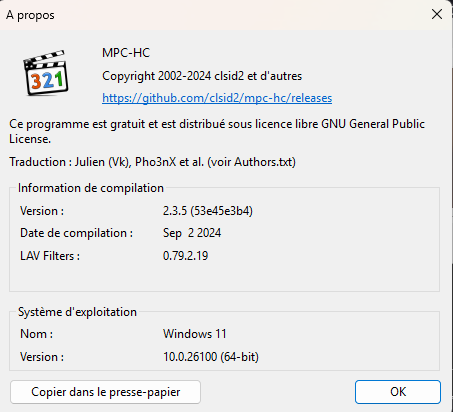Open the GitHub mpc-hc releases link
The height and width of the screenshot is (412, 453).
click(217, 98)
